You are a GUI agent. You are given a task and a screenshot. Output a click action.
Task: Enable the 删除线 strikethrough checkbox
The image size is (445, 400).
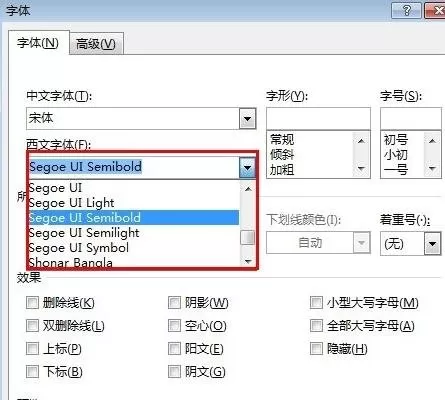tap(32, 303)
